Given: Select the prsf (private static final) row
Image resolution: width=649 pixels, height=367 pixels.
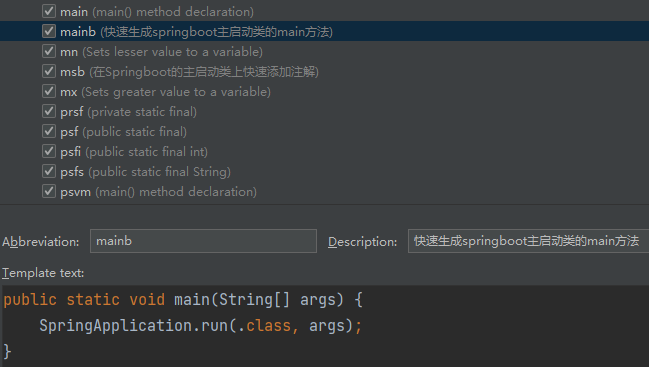Looking at the screenshot, I should (324, 111).
